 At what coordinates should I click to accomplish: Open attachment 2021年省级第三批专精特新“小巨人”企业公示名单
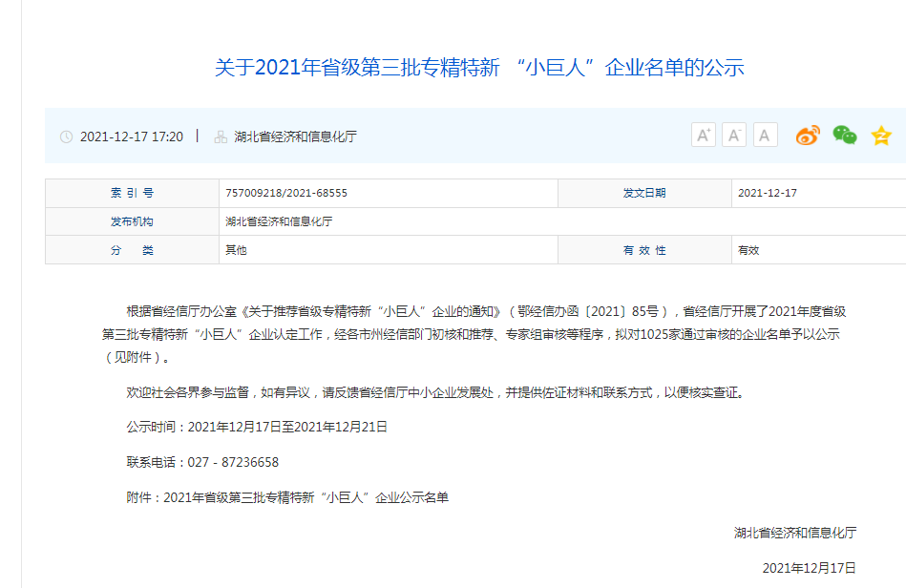coord(306,497)
